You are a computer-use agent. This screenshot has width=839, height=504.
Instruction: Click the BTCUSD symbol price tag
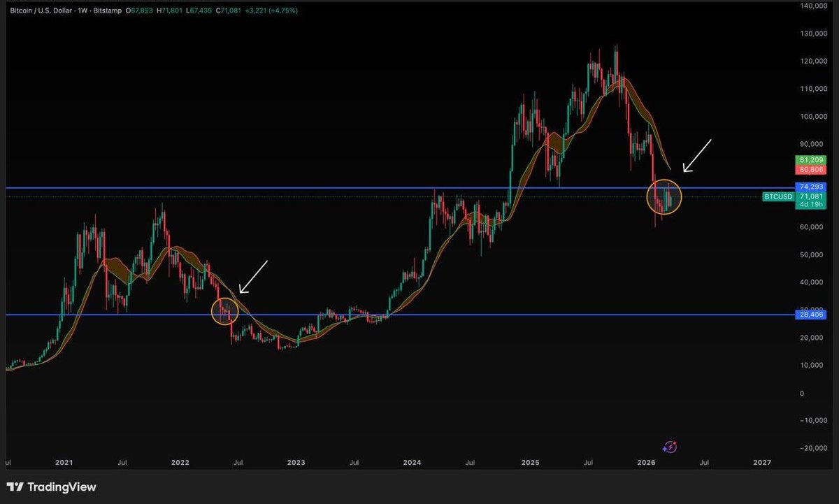pyautogui.click(x=777, y=197)
